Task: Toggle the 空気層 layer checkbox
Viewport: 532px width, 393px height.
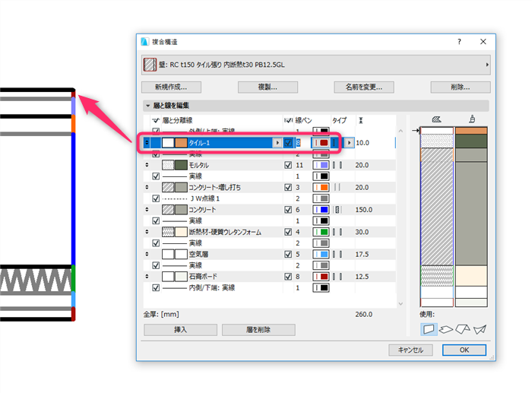Action: (288, 254)
